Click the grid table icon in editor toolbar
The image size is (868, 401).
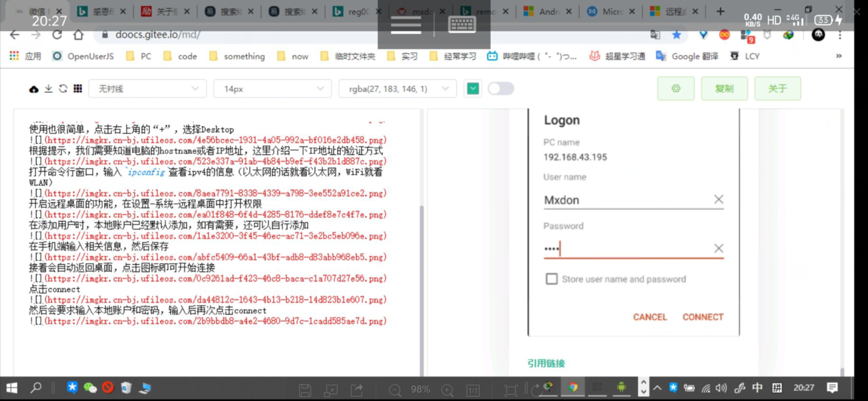pos(78,88)
